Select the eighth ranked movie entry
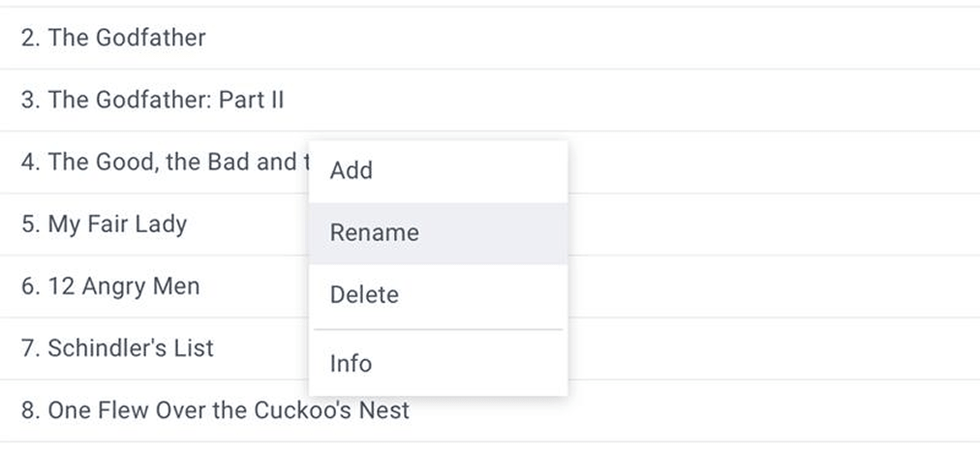 point(215,410)
